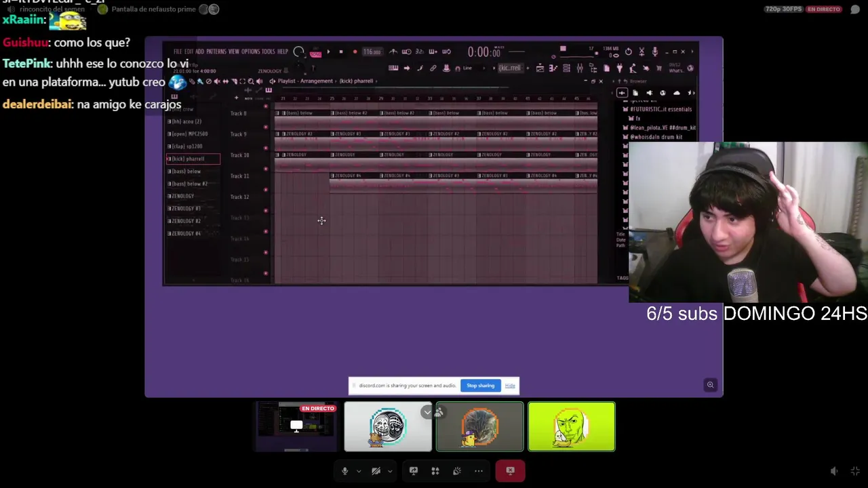Open the VIEW menu
868x488 pixels.
click(234, 52)
